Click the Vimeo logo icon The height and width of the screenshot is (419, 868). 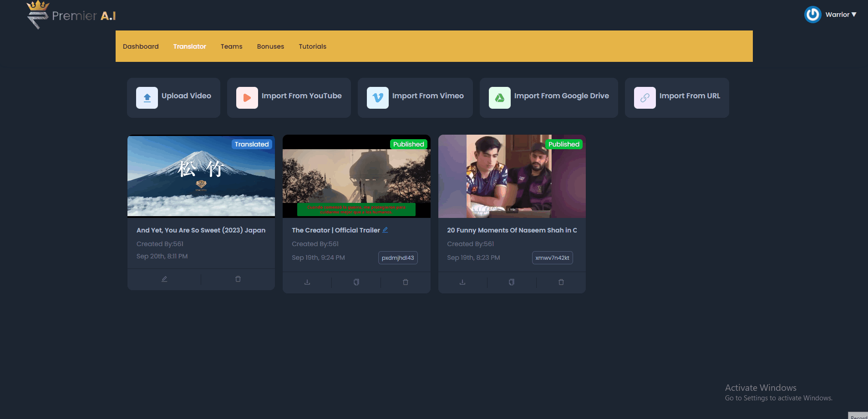(378, 98)
